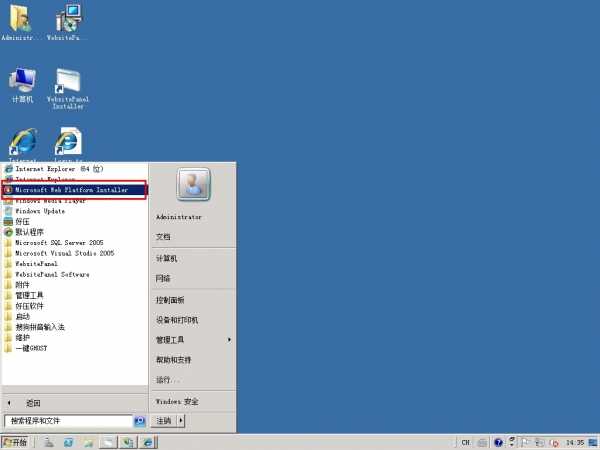This screenshot has width=600, height=450.
Task: Open the Administrator folder desktop icon
Action: (20, 22)
